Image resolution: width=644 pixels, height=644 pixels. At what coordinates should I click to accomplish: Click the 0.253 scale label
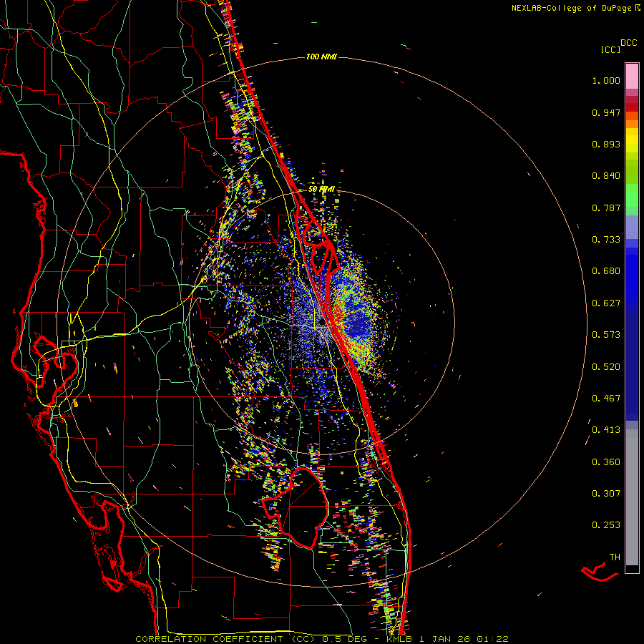pos(606,525)
